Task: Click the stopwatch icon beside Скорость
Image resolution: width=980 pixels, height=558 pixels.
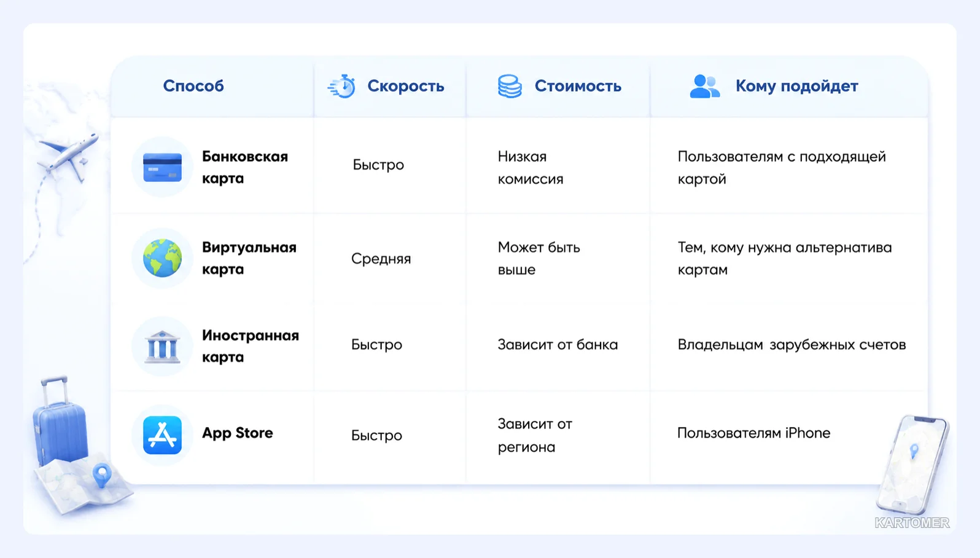Action: pos(342,86)
